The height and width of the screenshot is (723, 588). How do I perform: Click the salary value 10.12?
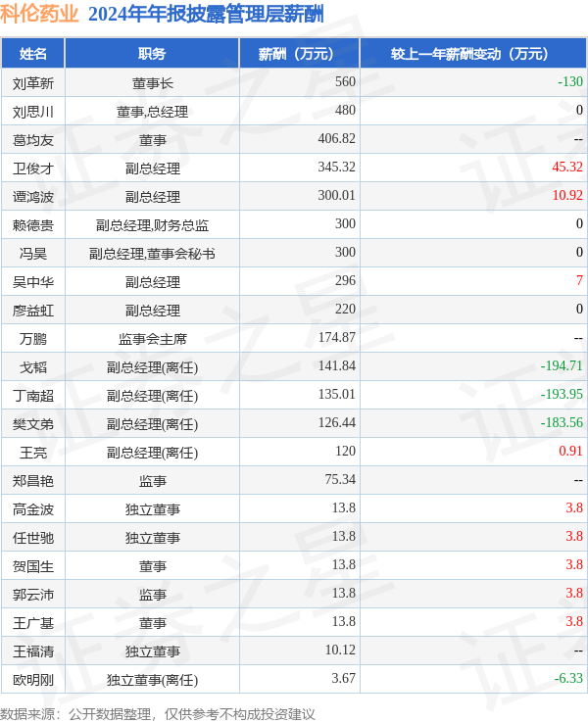coord(340,651)
